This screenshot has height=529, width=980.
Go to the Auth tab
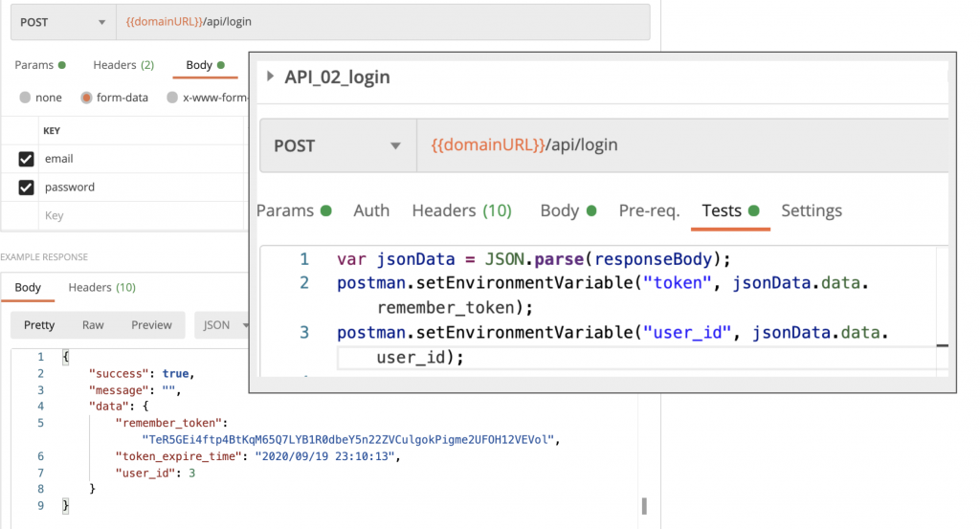pos(371,210)
